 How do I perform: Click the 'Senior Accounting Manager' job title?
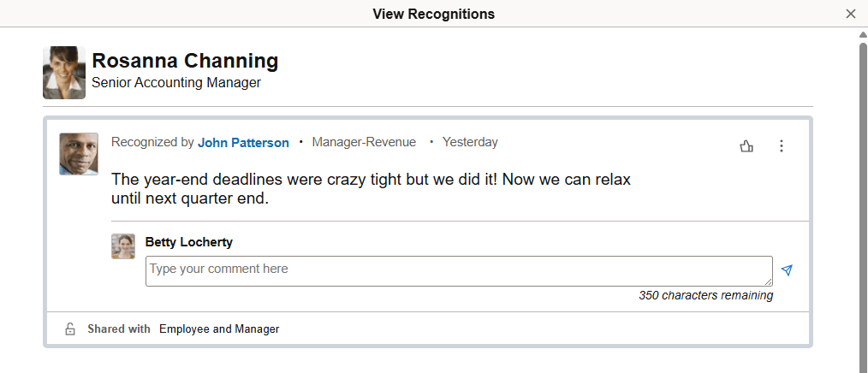(175, 83)
